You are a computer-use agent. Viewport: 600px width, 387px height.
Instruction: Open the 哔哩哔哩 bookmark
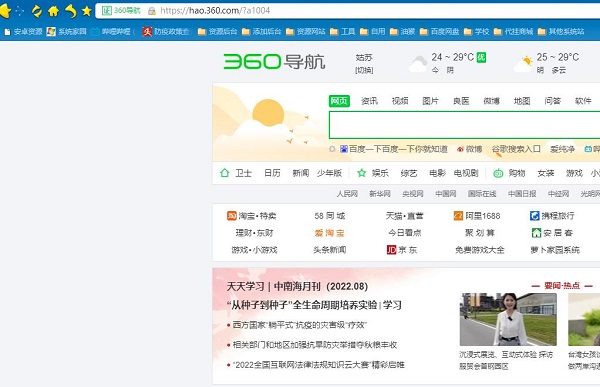click(x=112, y=32)
